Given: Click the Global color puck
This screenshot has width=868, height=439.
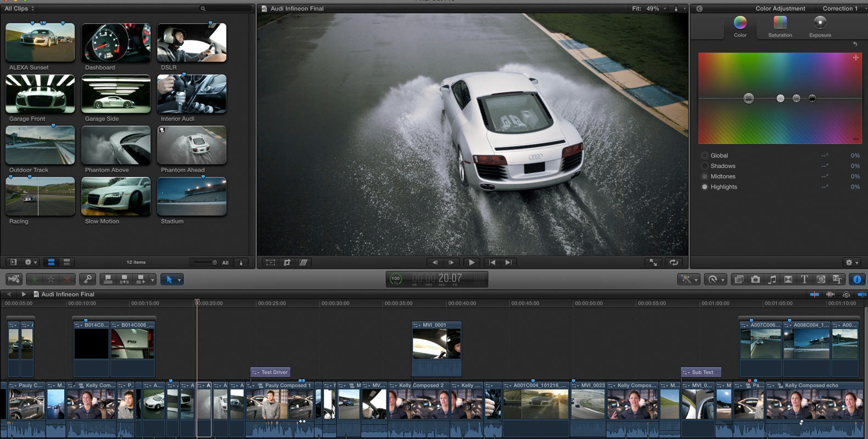Looking at the screenshot, I should coord(748,98).
